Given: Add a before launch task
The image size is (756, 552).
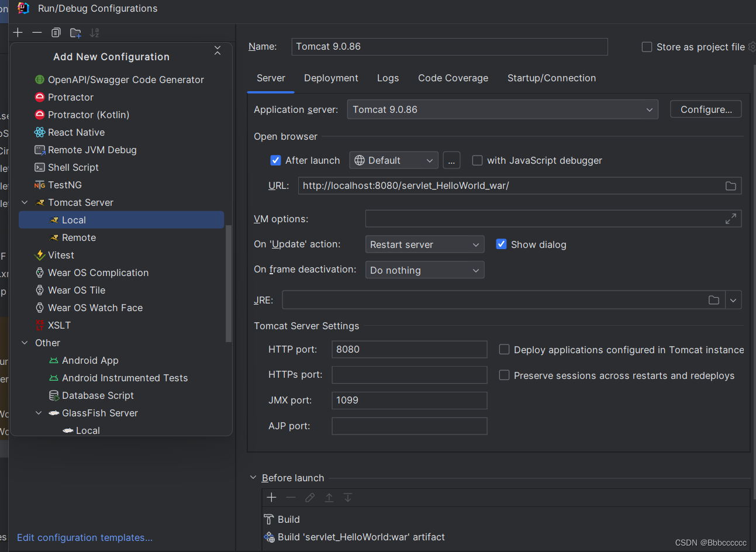Looking at the screenshot, I should (271, 498).
